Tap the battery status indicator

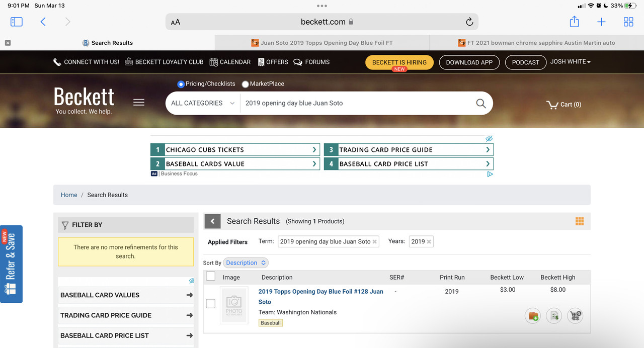click(630, 6)
